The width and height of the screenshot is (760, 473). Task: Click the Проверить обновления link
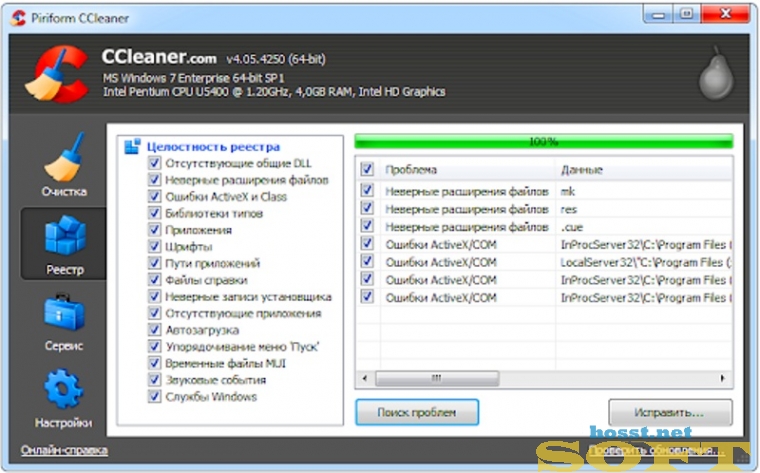tap(657, 450)
